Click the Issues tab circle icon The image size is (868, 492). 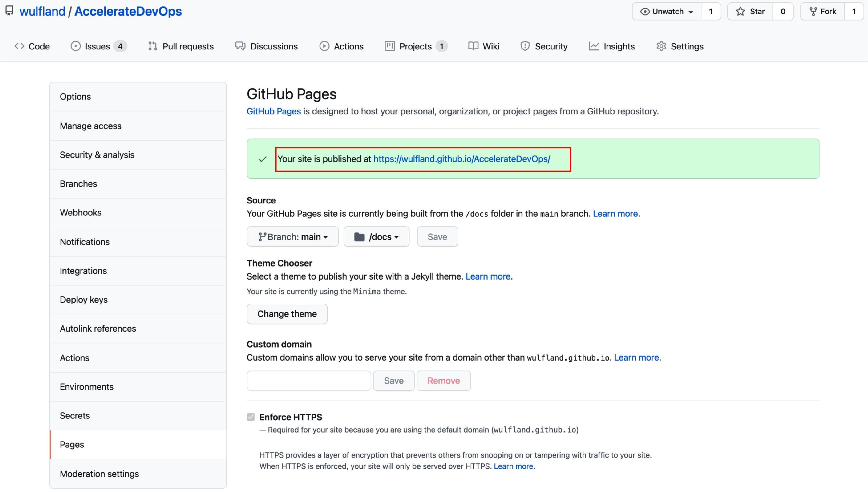pyautogui.click(x=75, y=46)
